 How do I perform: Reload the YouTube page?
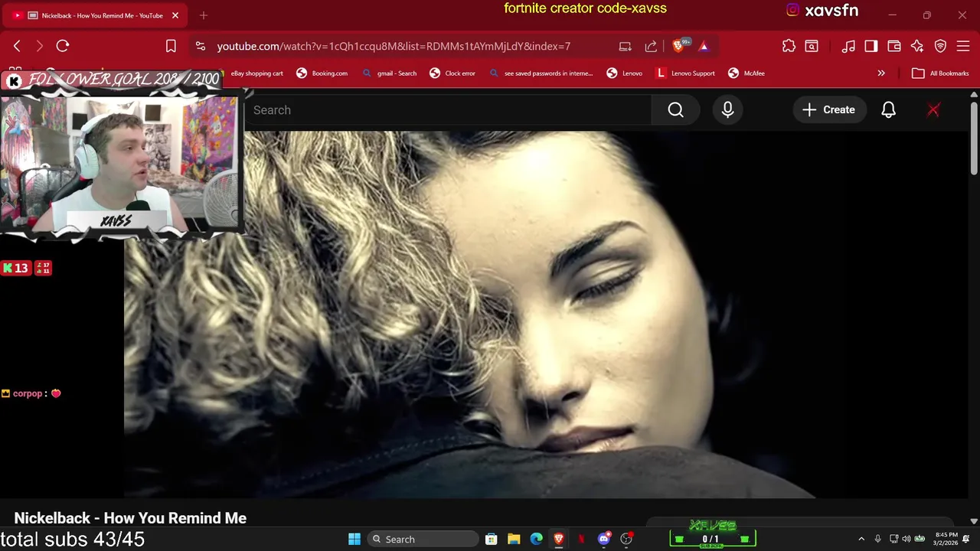(x=63, y=46)
